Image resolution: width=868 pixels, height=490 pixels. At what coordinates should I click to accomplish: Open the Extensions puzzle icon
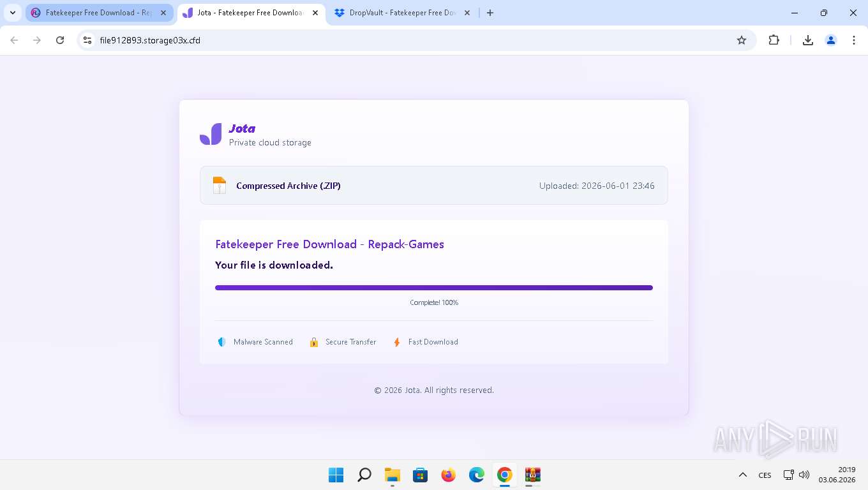[x=774, y=40]
